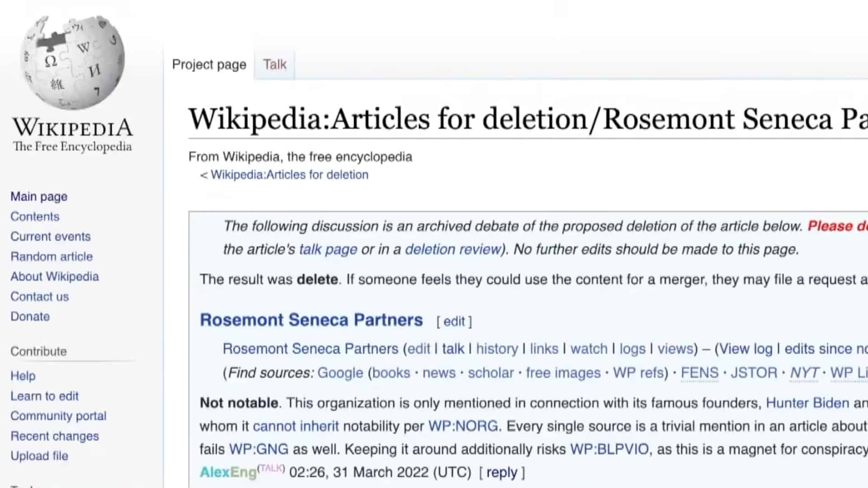Open the cannot inherit link

click(x=296, y=426)
